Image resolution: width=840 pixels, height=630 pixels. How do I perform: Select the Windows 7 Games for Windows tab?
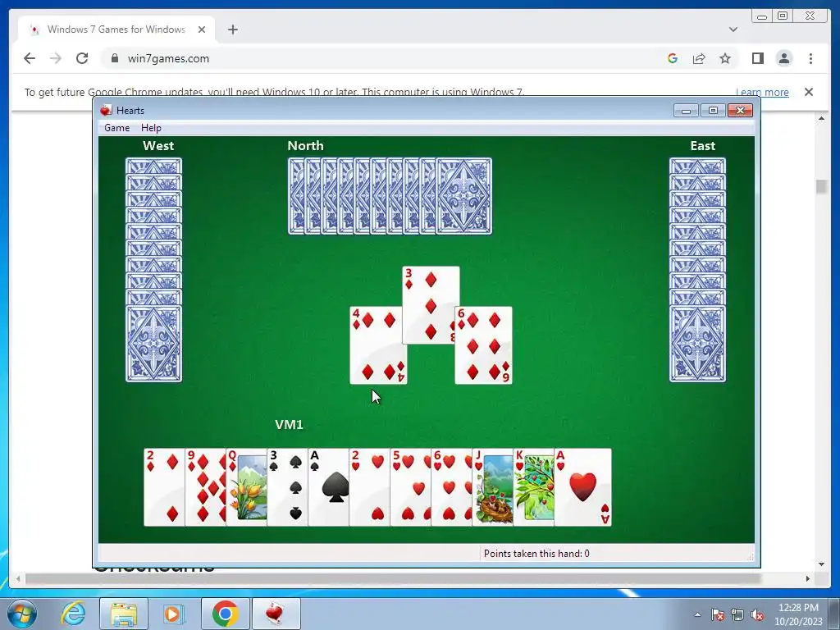coord(116,30)
